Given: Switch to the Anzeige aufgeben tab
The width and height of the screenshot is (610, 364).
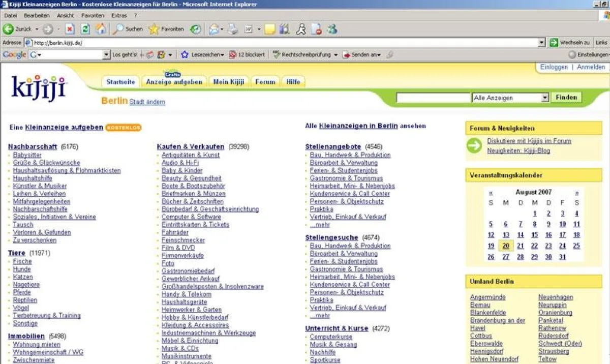Looking at the screenshot, I should point(174,82).
